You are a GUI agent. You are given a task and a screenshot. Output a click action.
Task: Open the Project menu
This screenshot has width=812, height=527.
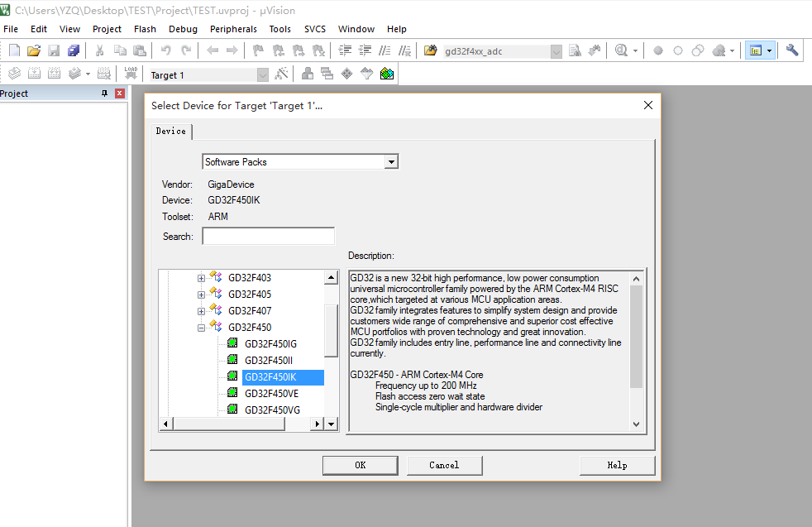coord(107,29)
